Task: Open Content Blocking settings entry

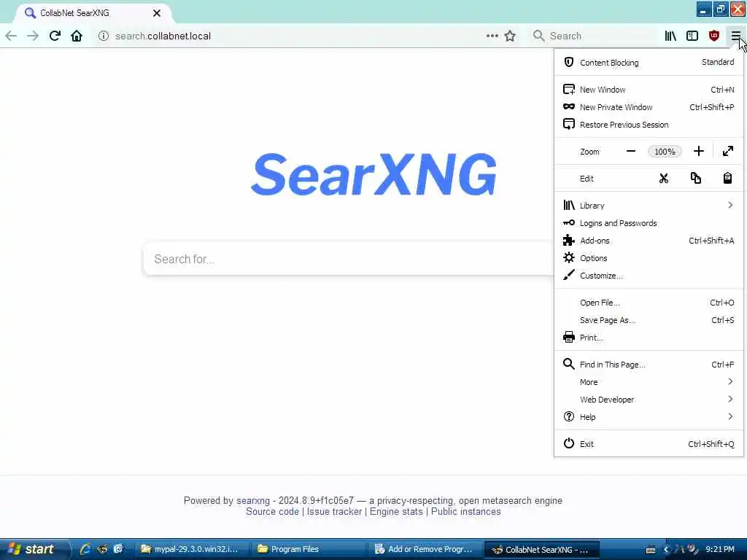Action: pos(649,63)
